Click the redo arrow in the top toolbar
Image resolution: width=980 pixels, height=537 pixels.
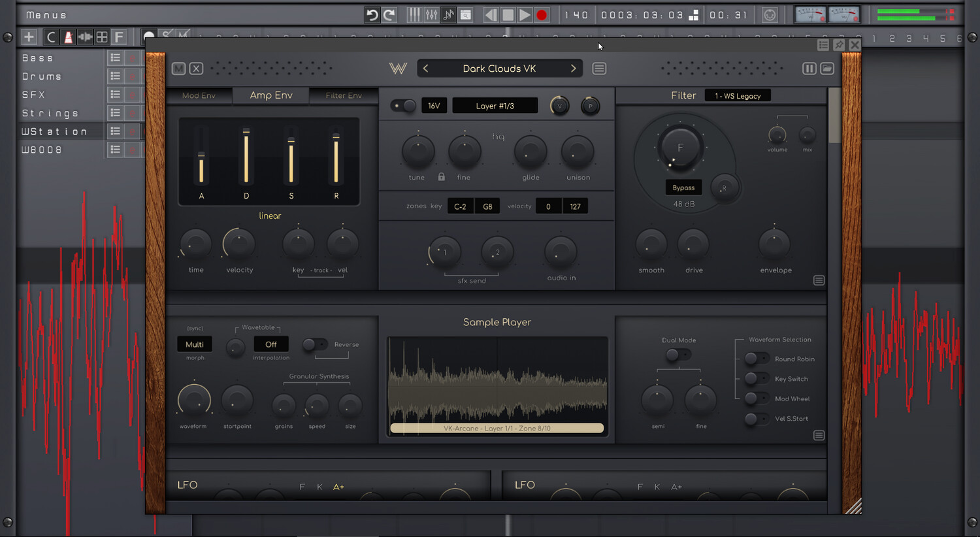click(x=389, y=14)
